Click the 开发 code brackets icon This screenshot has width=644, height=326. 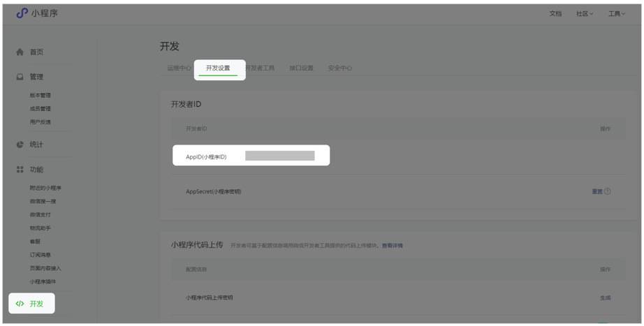point(20,304)
